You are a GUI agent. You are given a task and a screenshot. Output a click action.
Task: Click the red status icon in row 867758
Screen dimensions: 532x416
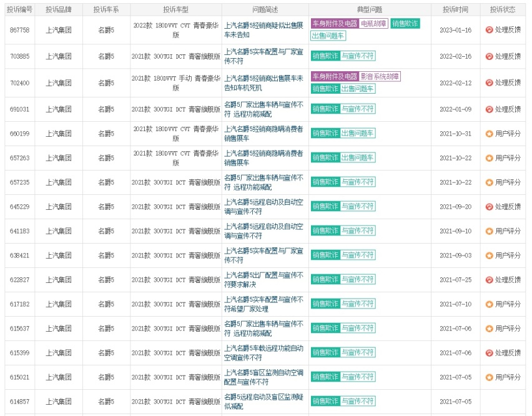tap(489, 30)
